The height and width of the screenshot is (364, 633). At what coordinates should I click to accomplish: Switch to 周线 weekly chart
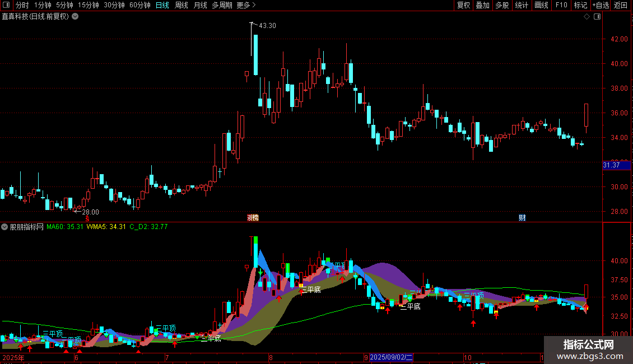[x=181, y=5]
